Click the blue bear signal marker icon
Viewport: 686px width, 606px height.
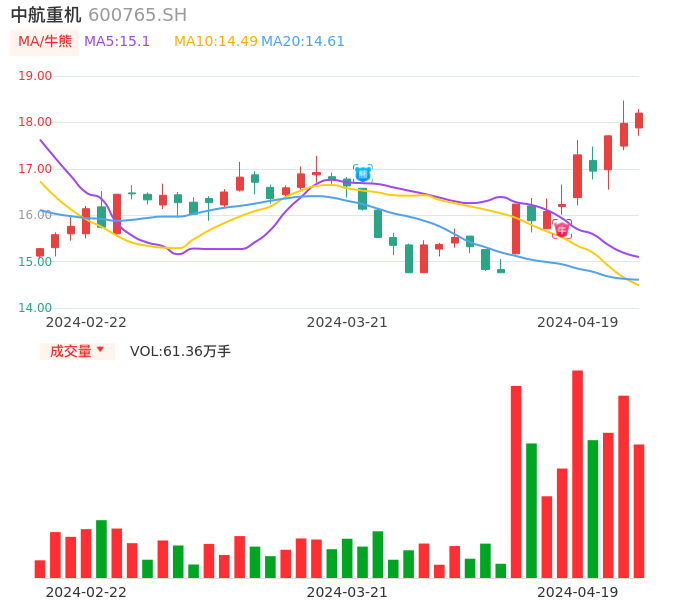pos(363,174)
